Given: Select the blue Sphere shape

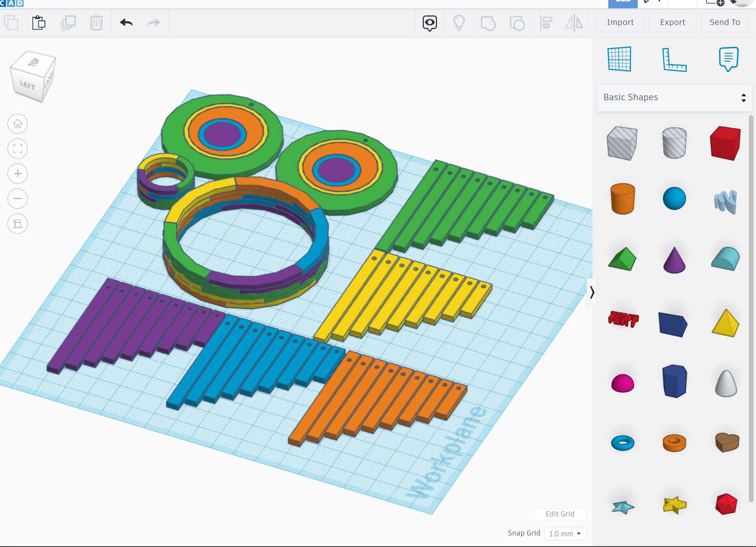Looking at the screenshot, I should tap(674, 198).
